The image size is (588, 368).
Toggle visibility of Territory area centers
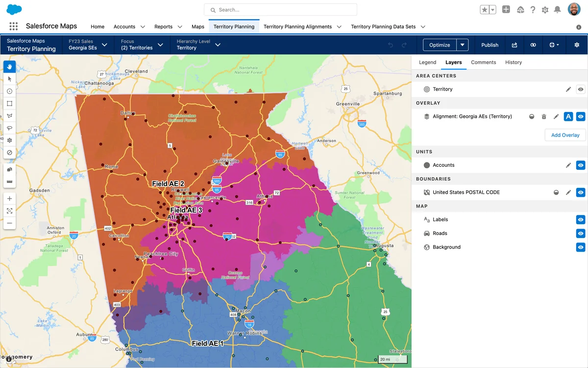click(x=581, y=89)
